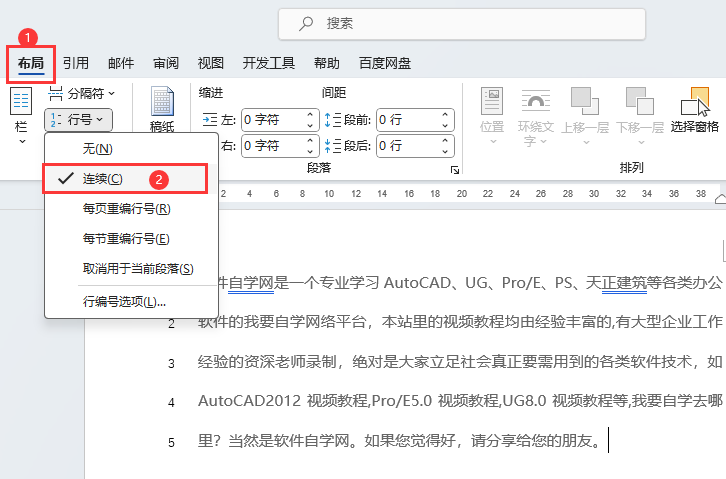Select 每页重编行号(R) option
Screen dimensions: 726x479
131,209
